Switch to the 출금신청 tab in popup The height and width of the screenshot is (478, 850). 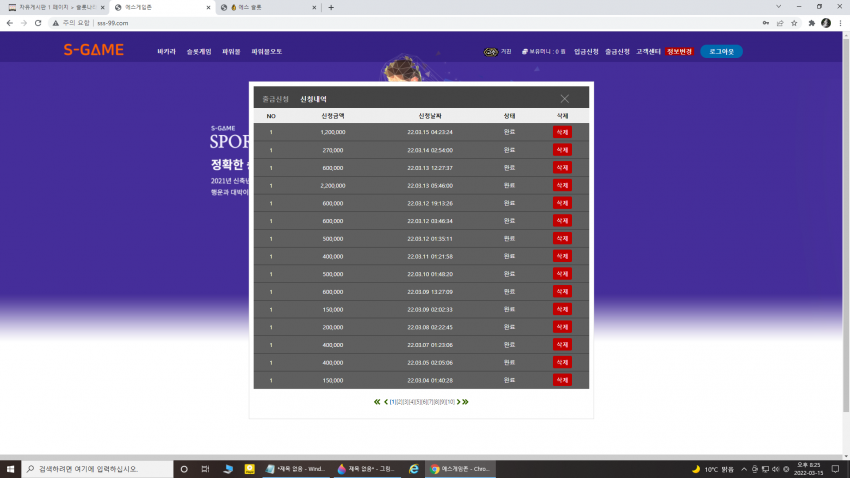[x=275, y=99]
